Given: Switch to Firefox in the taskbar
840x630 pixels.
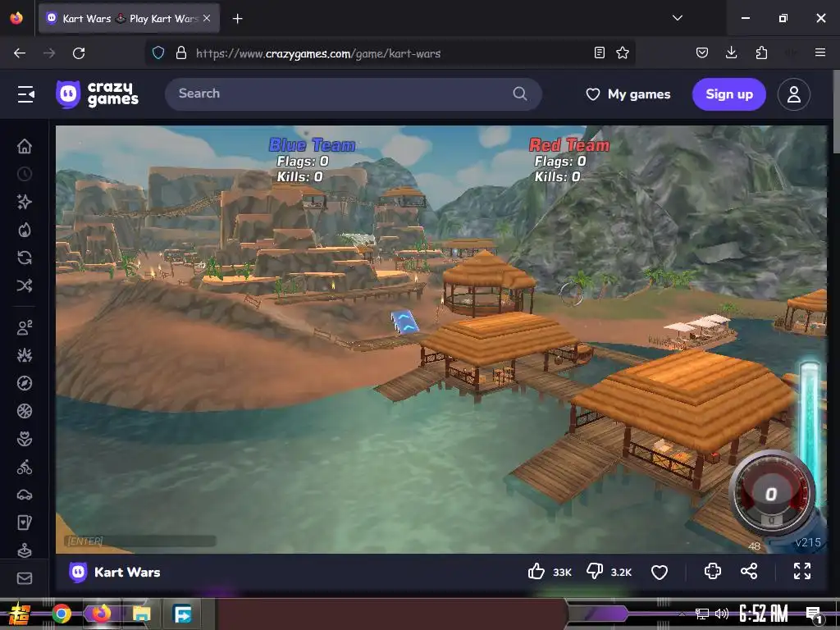Looking at the screenshot, I should [101, 614].
